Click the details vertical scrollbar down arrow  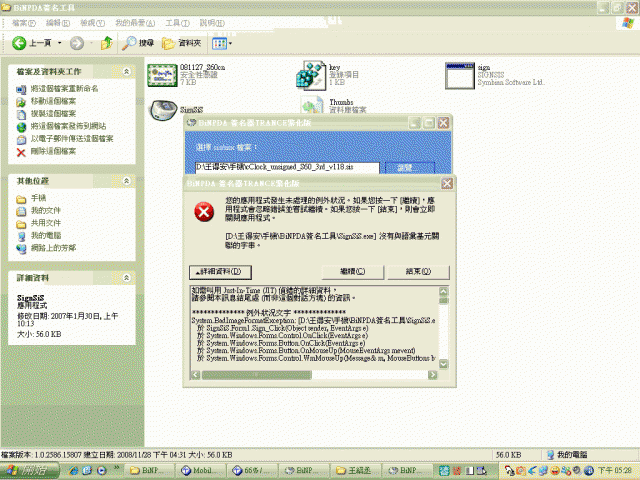444,364
